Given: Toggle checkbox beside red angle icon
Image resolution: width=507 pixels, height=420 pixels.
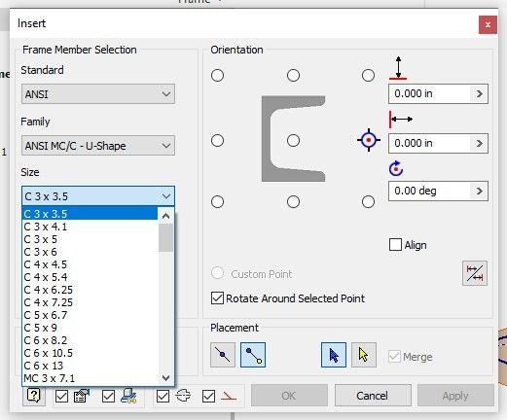Looking at the screenshot, I should coord(208,396).
